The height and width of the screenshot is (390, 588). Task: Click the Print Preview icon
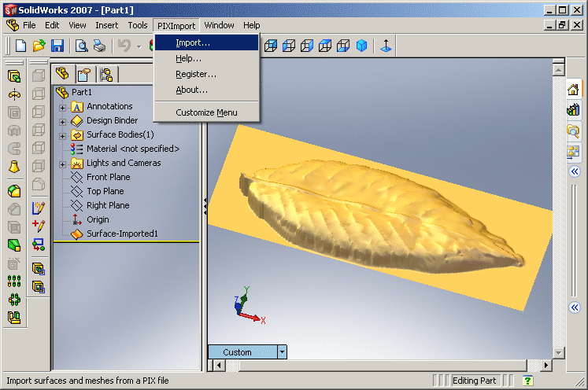[x=81, y=46]
